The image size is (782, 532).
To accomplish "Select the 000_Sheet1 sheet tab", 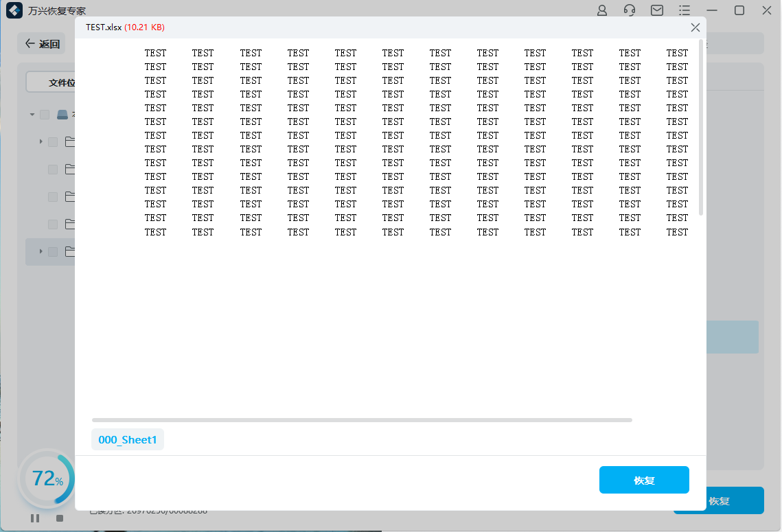I will click(x=128, y=440).
